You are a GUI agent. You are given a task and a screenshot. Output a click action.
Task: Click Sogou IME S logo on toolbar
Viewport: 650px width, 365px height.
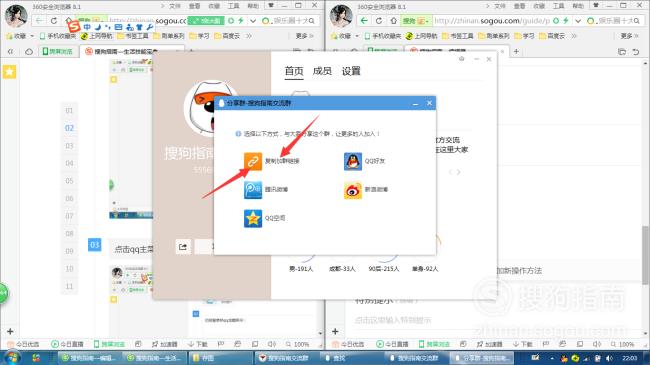click(x=74, y=27)
